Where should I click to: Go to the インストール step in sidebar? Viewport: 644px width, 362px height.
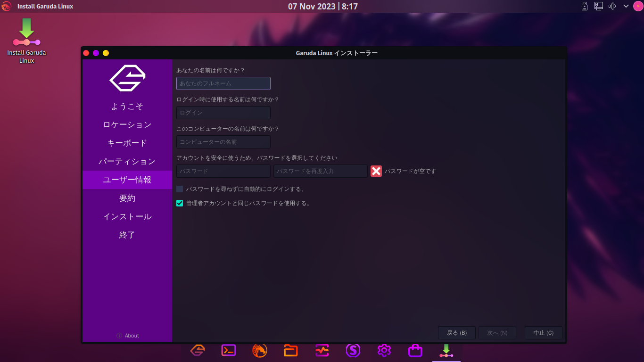127,217
